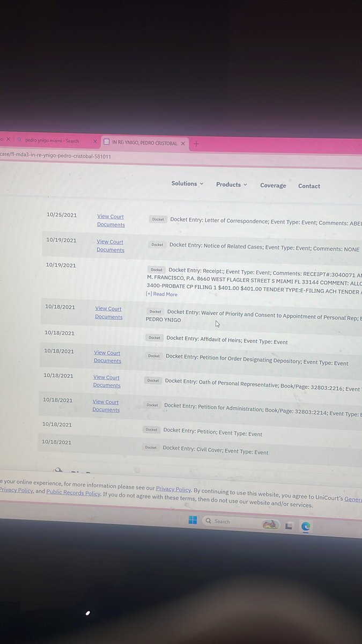The width and height of the screenshot is (362, 644).
Task: View Court Documents for Letter of Correspondence
Action: [110, 221]
